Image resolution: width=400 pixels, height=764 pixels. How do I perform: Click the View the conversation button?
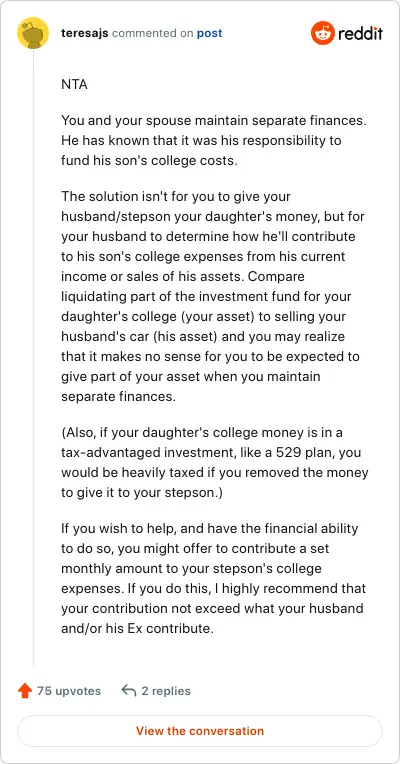pos(200,731)
